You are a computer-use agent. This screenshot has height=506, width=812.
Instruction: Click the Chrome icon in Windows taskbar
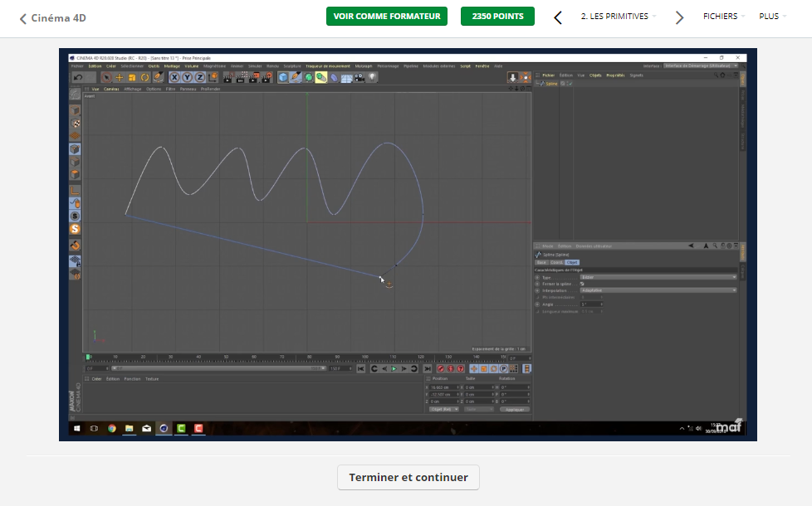[x=112, y=428]
